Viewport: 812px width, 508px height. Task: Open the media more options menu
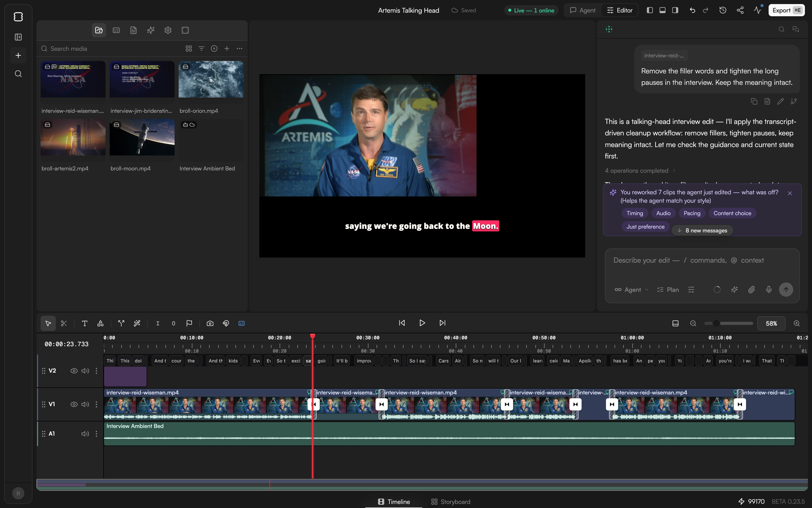(240, 49)
